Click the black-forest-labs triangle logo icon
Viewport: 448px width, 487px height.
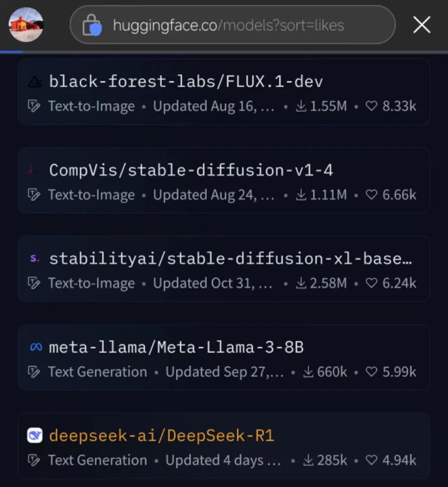click(x=35, y=82)
